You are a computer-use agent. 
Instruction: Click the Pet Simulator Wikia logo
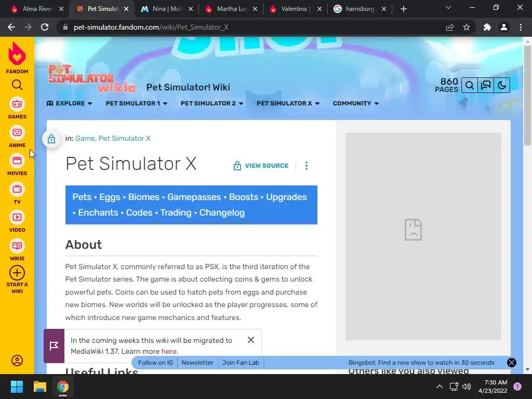coord(91,79)
